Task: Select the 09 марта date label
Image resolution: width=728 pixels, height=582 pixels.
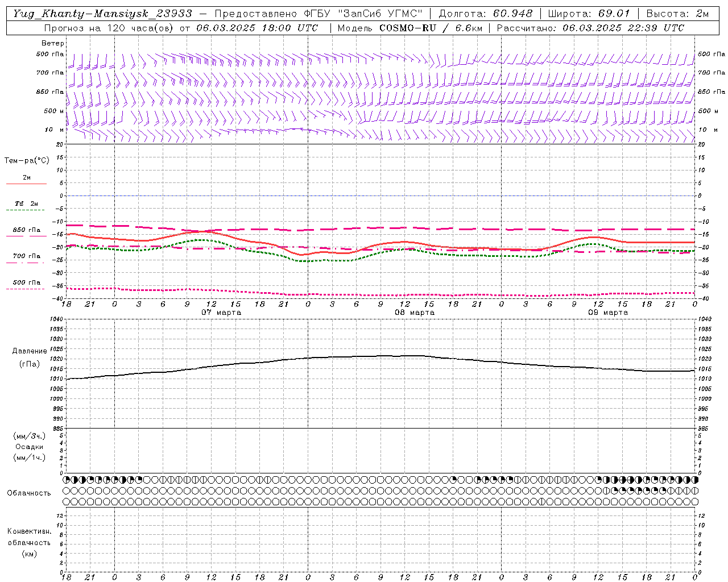Action: point(608,313)
